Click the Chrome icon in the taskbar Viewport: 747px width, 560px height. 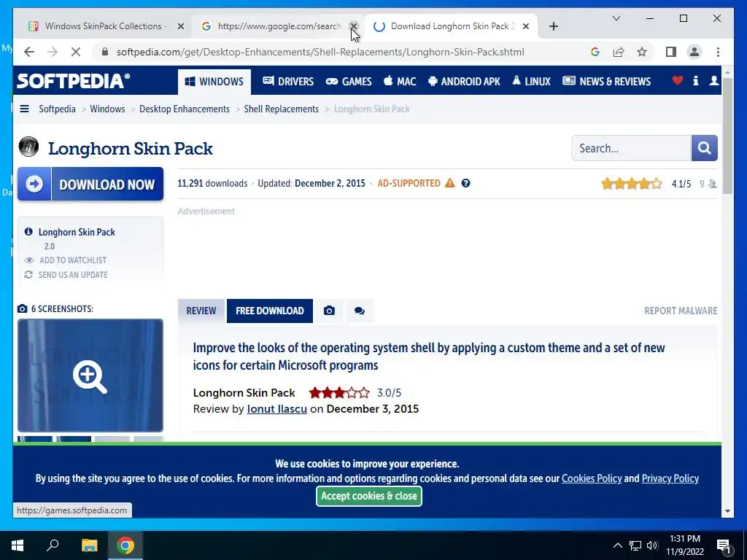[125, 545]
